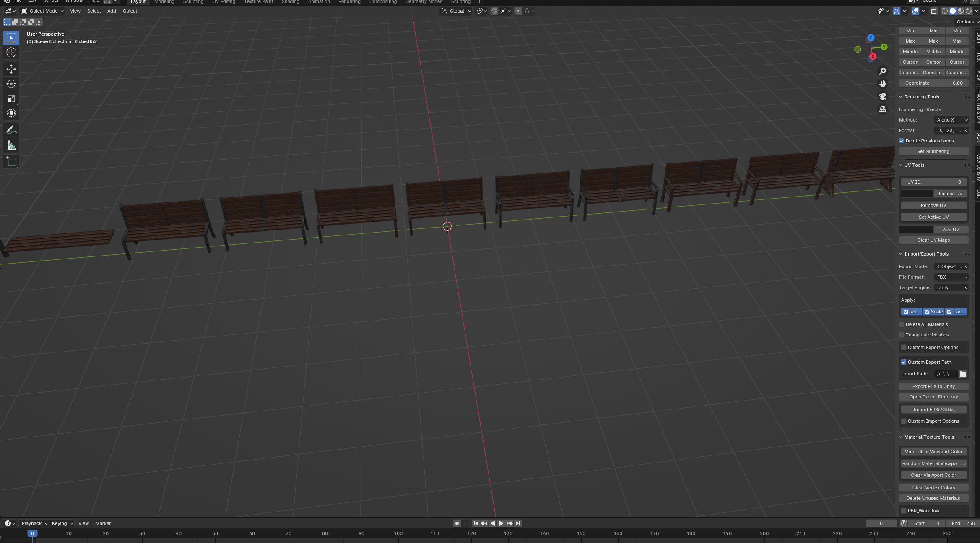The height and width of the screenshot is (543, 980).
Task: Activate the Scale tool
Action: 11,98
